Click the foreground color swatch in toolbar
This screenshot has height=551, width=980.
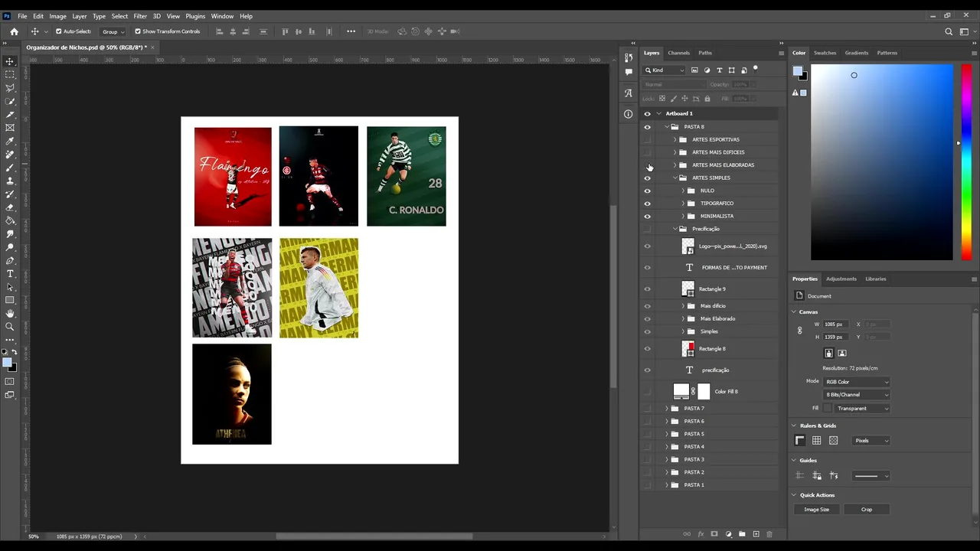click(x=7, y=363)
